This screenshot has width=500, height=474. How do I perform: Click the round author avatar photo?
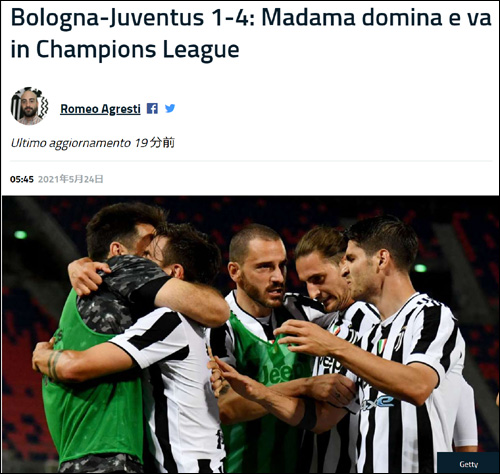tap(29, 106)
